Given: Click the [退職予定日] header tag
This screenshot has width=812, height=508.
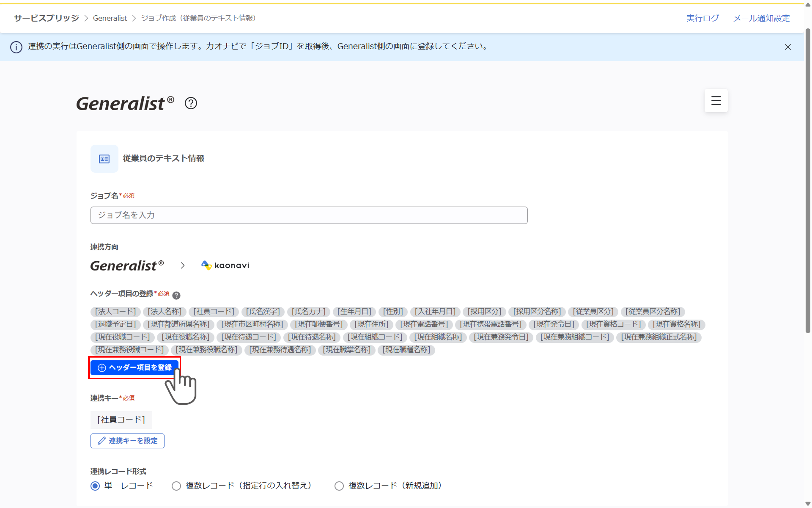Looking at the screenshot, I should point(115,324).
